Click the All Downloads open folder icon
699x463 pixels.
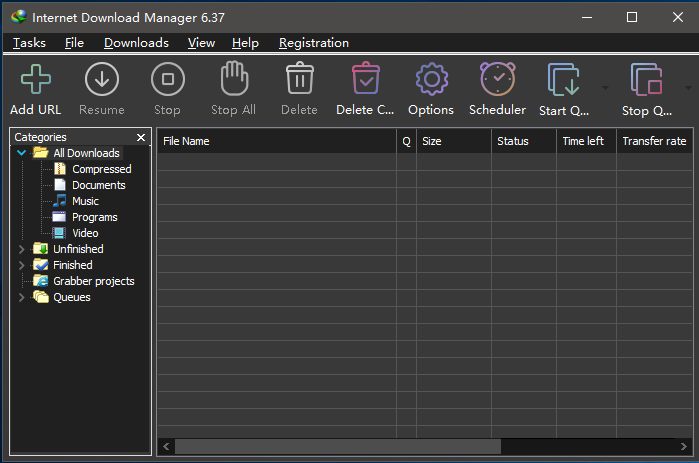[x=41, y=152]
